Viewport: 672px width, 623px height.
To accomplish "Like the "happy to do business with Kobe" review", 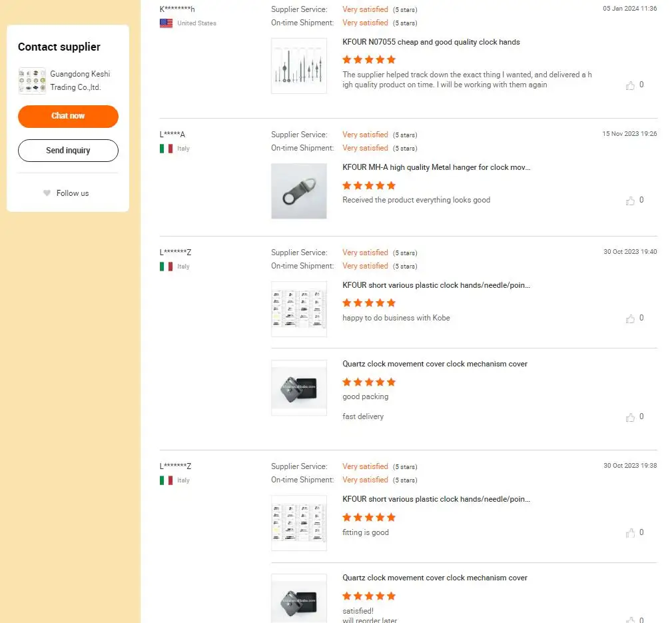I will [630, 318].
